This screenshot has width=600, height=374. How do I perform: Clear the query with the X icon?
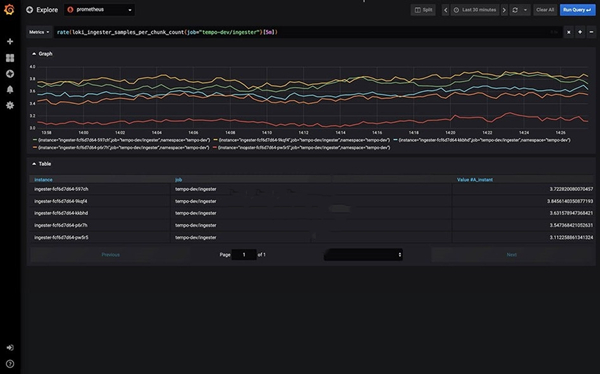pos(569,32)
